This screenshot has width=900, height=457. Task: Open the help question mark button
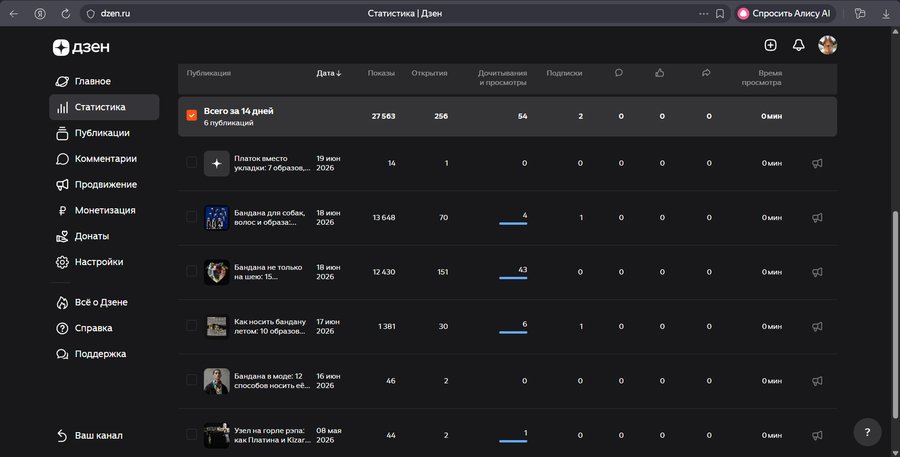pos(867,432)
